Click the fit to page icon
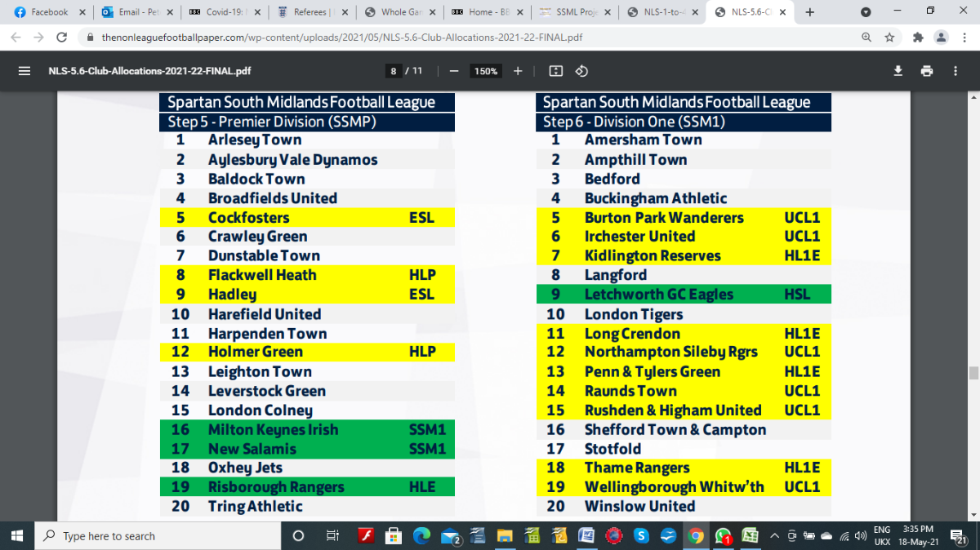Viewport: 980px width, 550px height. click(x=556, y=71)
